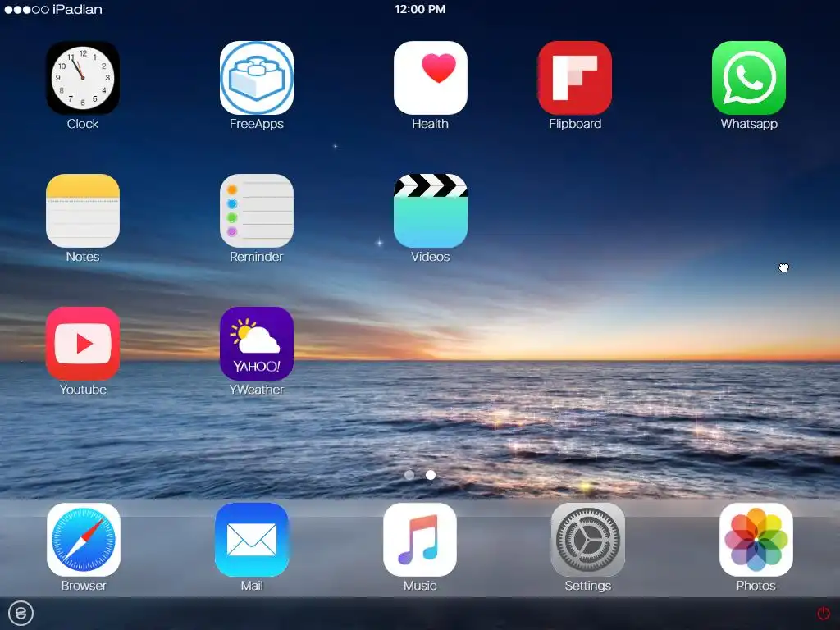This screenshot has height=630, width=840.
Task: Switch to the first home screen page dot
Action: (x=409, y=475)
